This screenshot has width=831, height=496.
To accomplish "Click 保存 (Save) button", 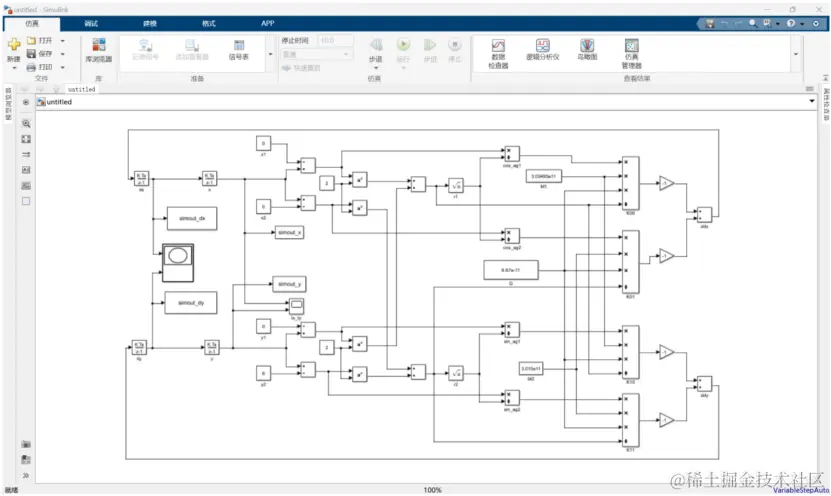I will [x=40, y=54].
